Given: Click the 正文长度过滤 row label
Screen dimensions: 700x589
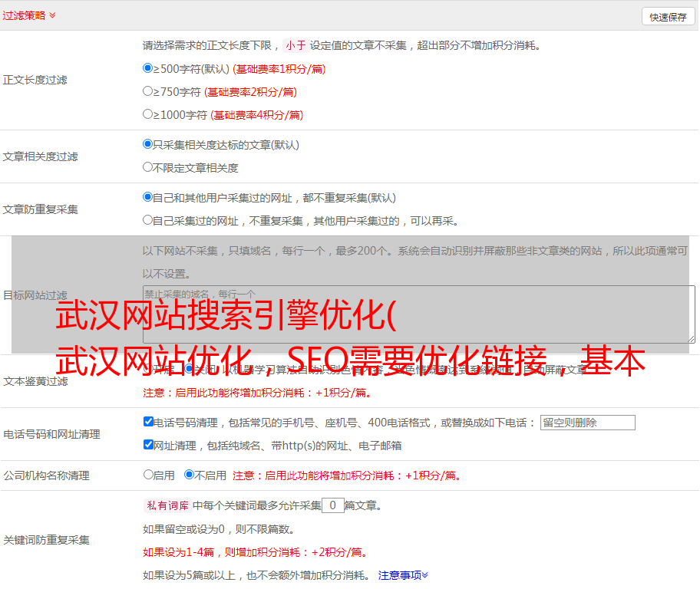Looking at the screenshot, I should [35, 80].
